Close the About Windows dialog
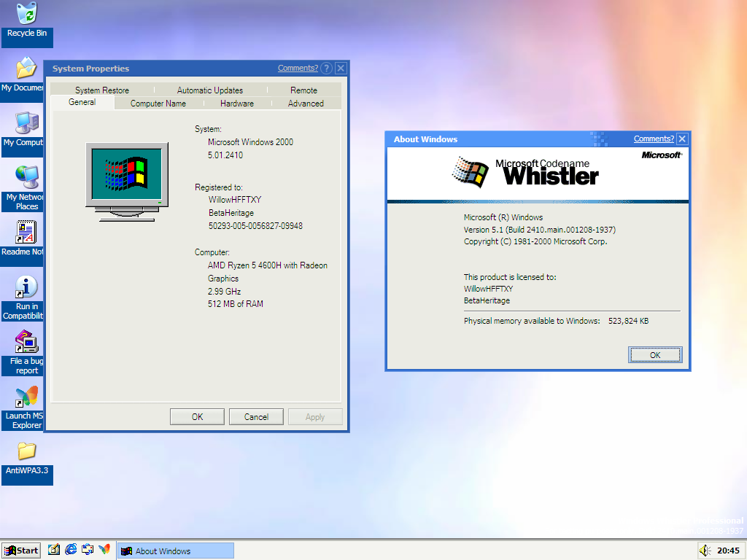 tap(682, 139)
